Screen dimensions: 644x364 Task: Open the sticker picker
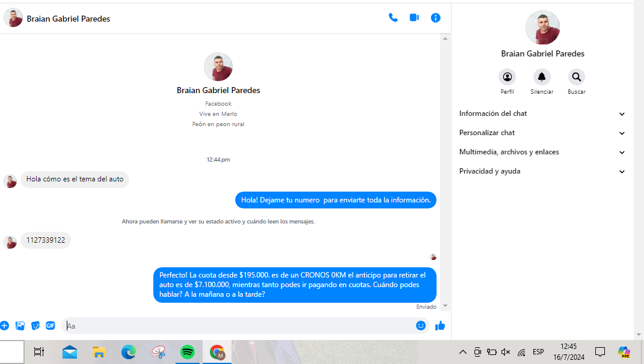(35, 326)
